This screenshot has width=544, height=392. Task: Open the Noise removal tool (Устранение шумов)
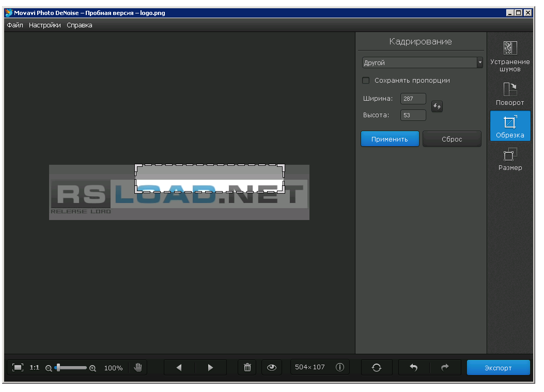coord(510,56)
